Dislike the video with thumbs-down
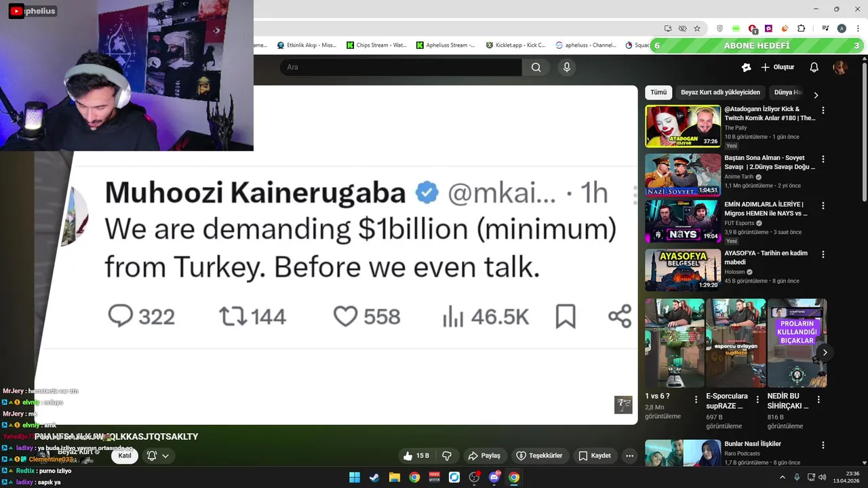 447,455
